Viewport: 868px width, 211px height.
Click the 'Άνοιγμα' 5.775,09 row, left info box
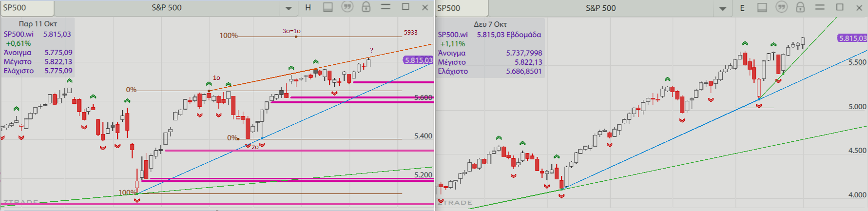point(38,53)
